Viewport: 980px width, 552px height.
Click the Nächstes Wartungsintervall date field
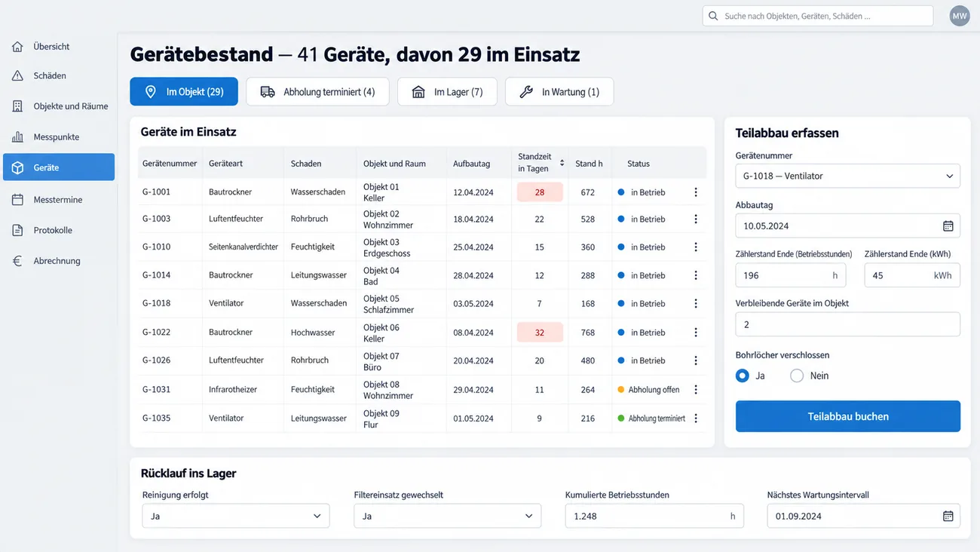click(x=864, y=517)
